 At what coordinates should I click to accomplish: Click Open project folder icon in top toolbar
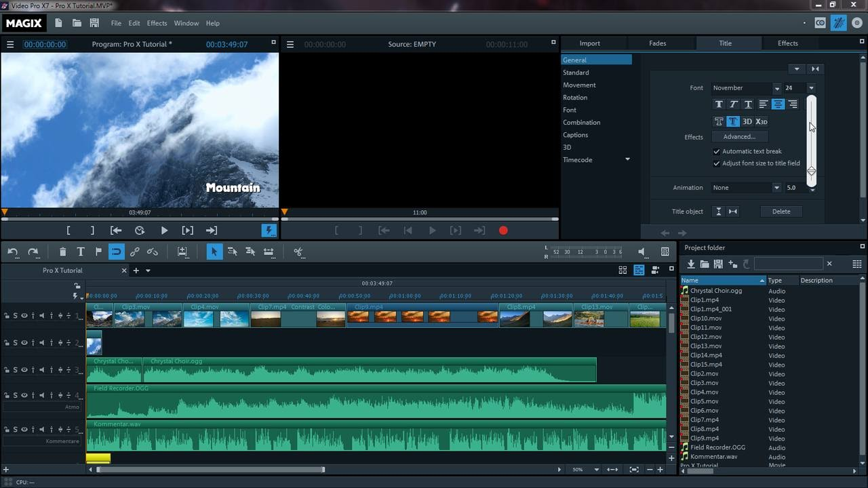click(77, 23)
